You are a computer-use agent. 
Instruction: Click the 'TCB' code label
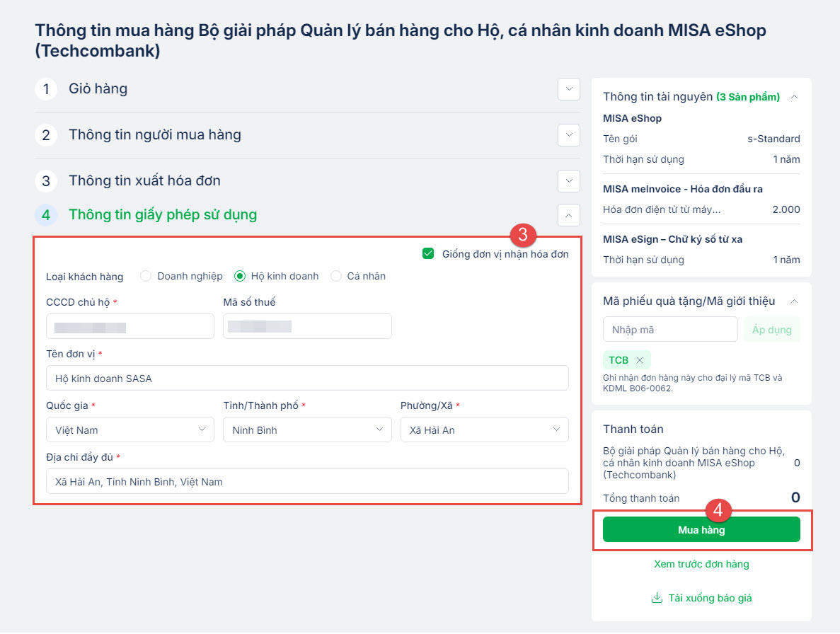(x=619, y=360)
